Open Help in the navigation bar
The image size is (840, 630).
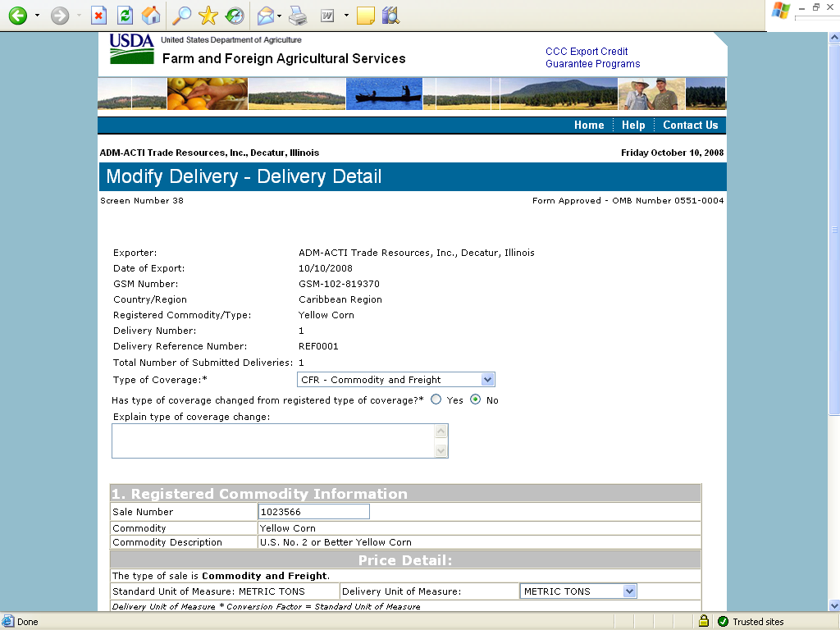pos(633,125)
